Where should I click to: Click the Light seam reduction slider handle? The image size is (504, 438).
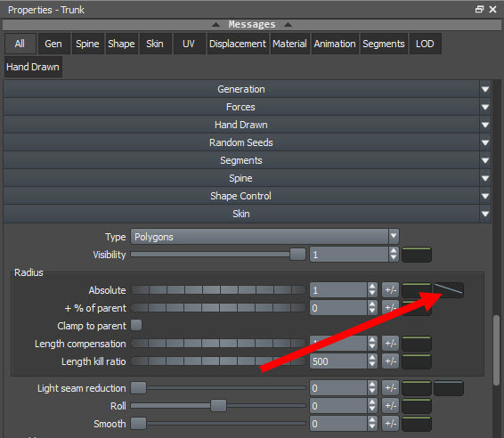coord(139,388)
